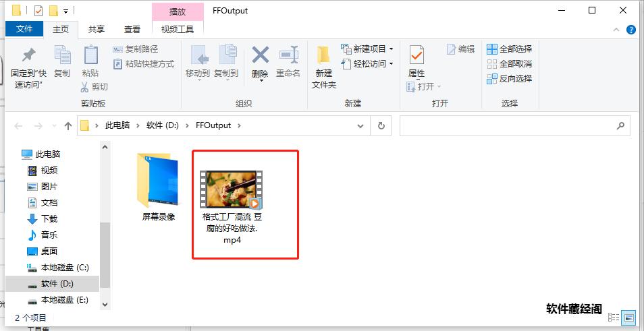
Task: Click Select None (全部取消)
Action: pos(509,63)
